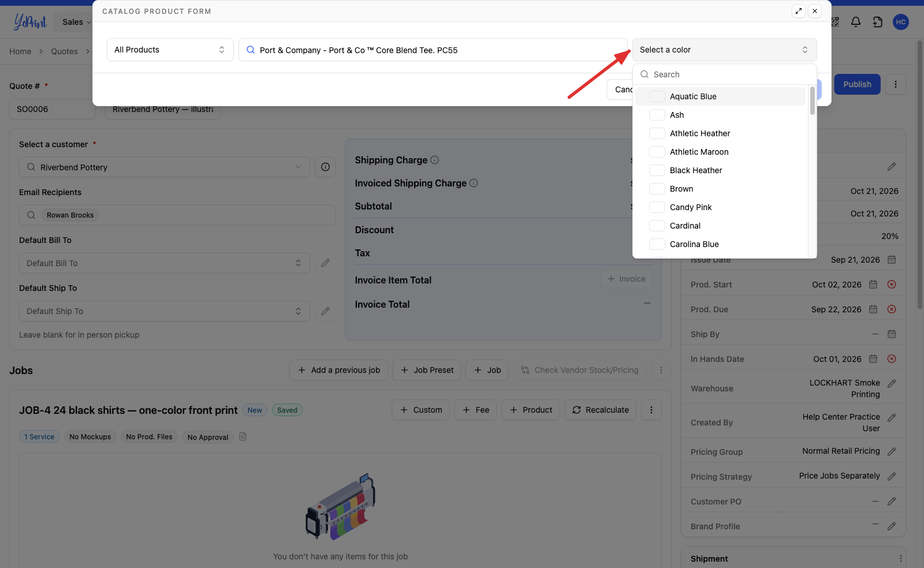Edit the Warehouse field
Image resolution: width=924 pixels, height=568 pixels.
click(892, 383)
